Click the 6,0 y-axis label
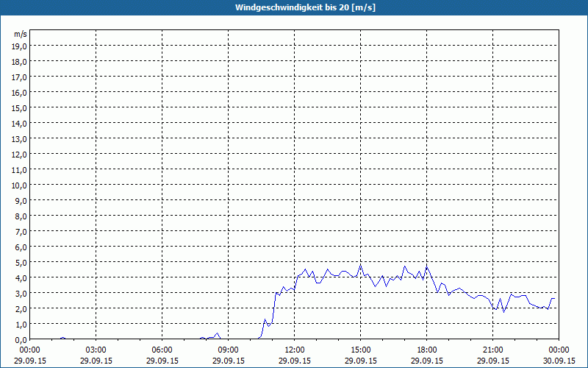 click(x=21, y=247)
